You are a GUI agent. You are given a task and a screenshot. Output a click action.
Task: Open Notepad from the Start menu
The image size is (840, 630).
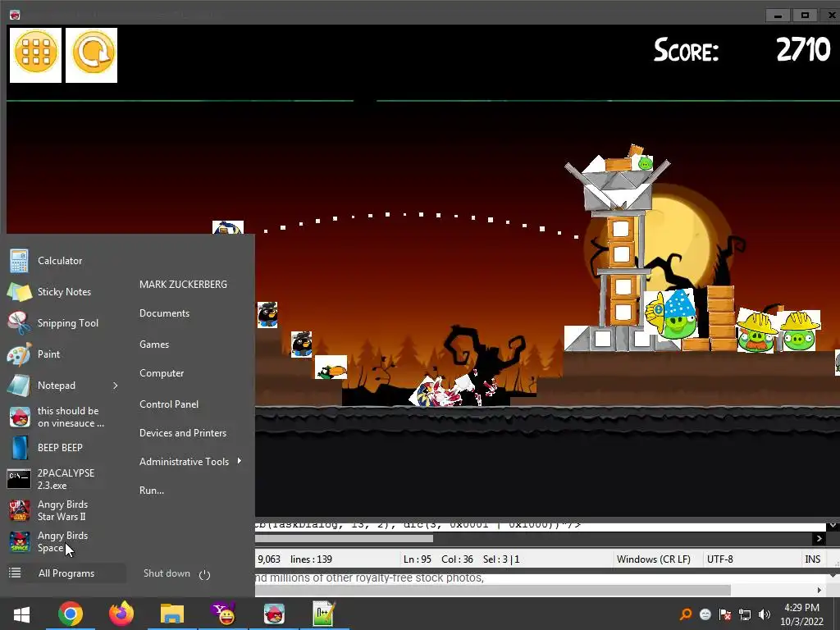(x=57, y=386)
